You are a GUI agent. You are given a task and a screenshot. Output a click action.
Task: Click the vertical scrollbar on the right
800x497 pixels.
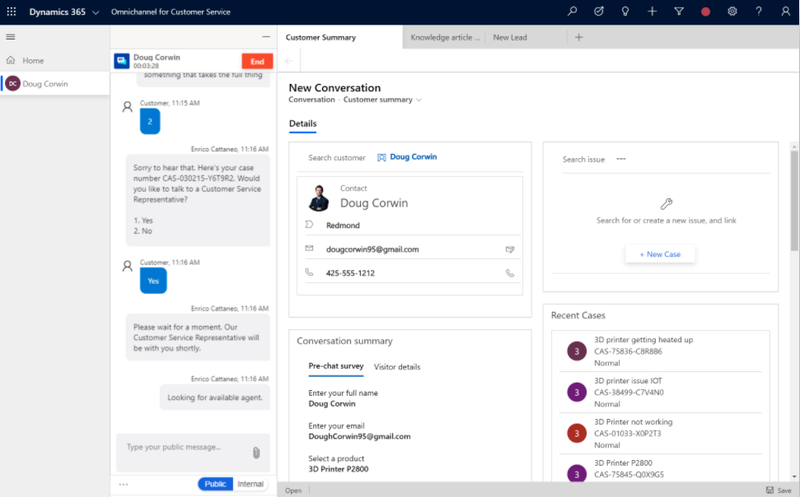(794, 201)
